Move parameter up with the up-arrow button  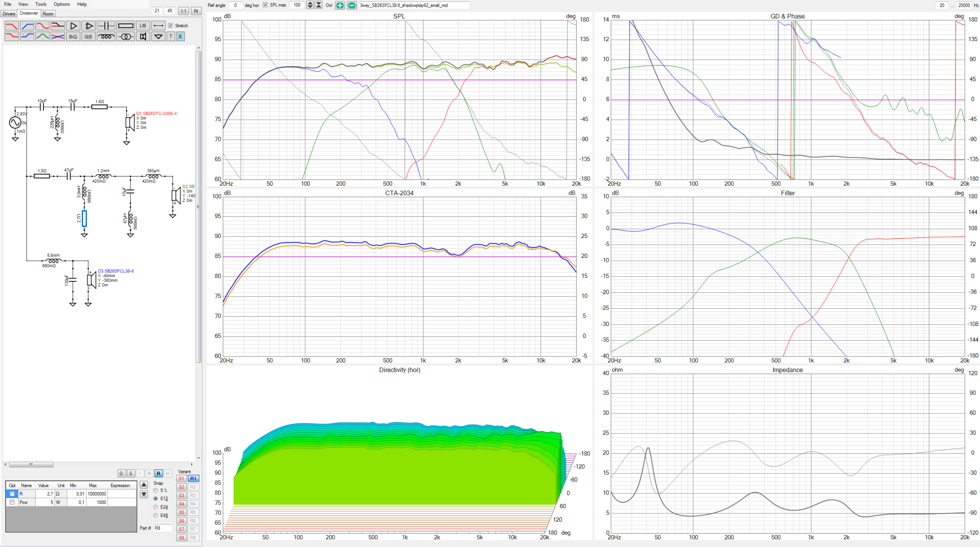coord(144,485)
